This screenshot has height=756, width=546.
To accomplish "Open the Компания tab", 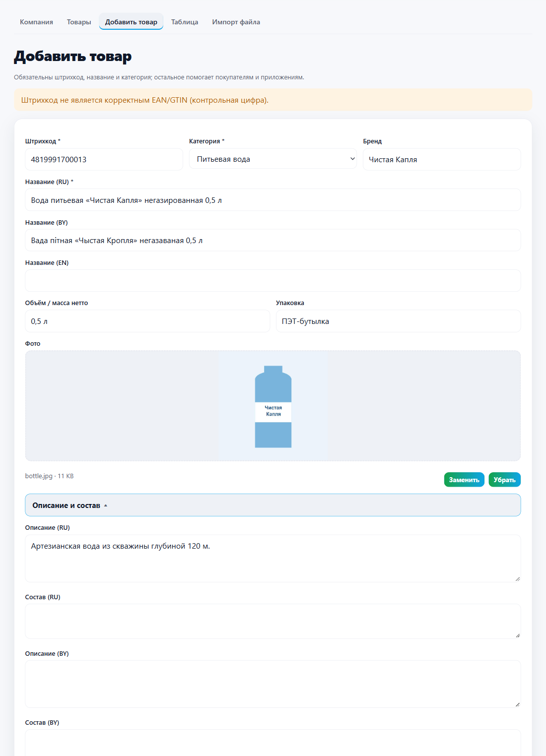I will (36, 22).
